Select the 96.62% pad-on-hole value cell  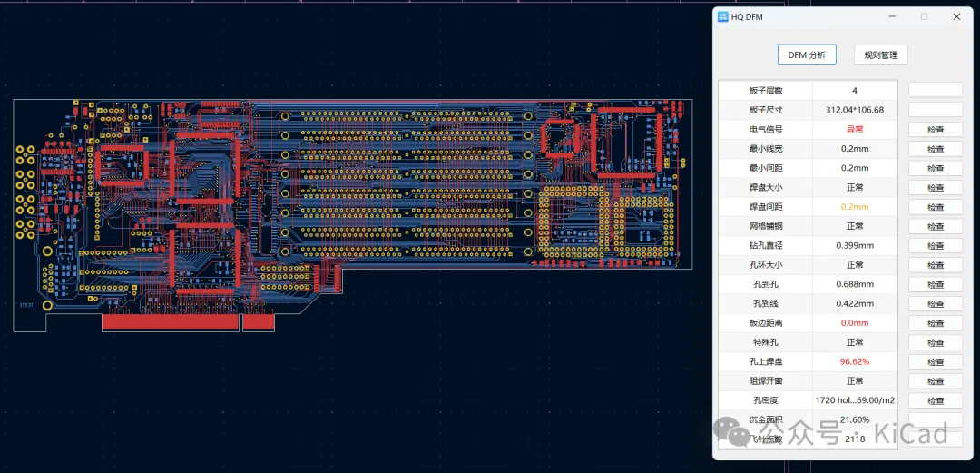click(854, 361)
